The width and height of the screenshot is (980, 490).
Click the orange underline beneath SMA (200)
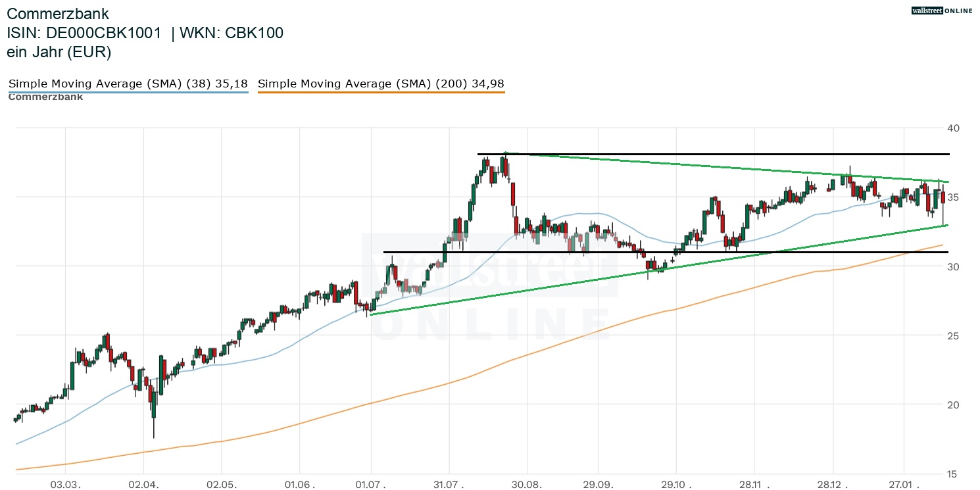pyautogui.click(x=381, y=91)
